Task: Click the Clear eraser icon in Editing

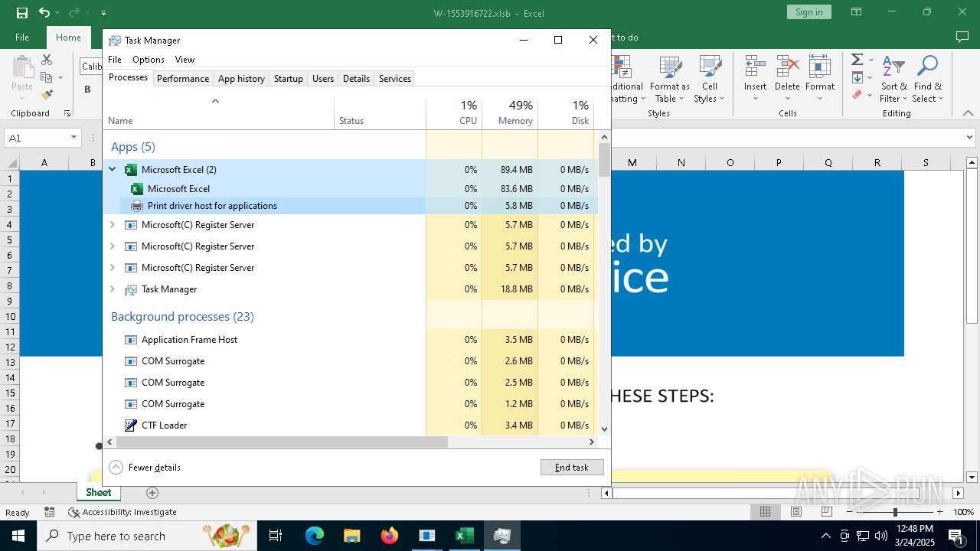Action: pyautogui.click(x=857, y=95)
